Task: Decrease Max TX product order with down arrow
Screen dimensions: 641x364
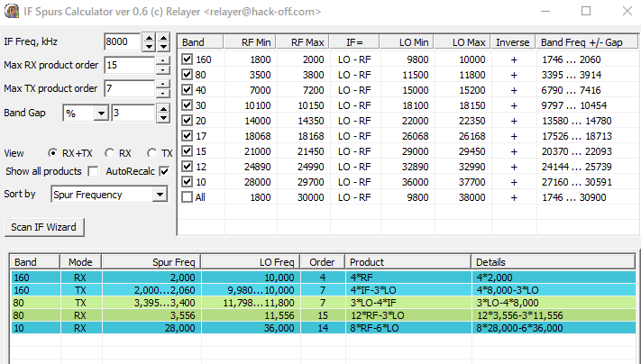Action: click(x=162, y=93)
